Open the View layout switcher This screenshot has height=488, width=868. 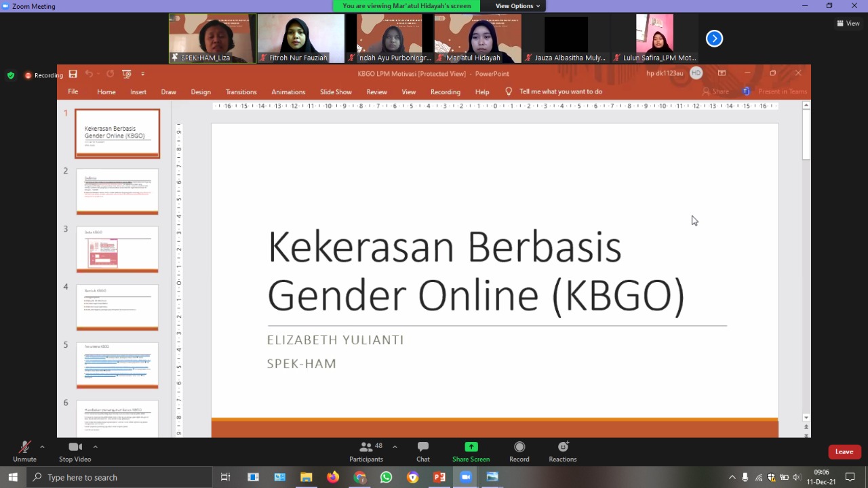[848, 23]
